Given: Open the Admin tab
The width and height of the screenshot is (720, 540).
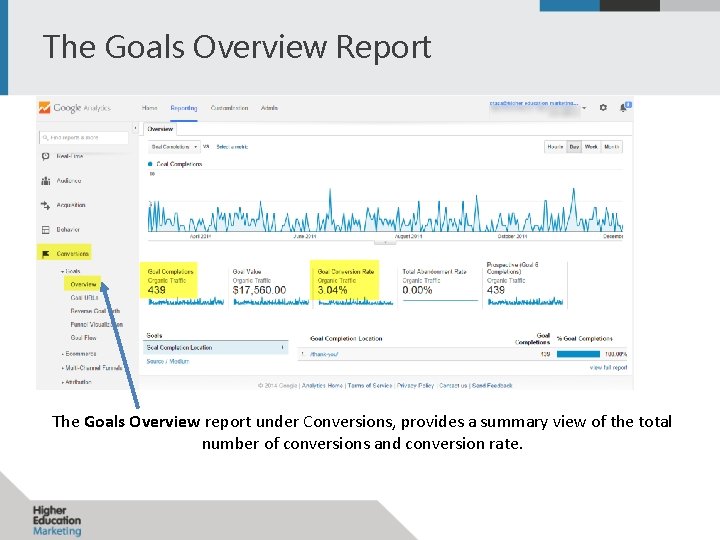Looking at the screenshot, I should [x=269, y=108].
